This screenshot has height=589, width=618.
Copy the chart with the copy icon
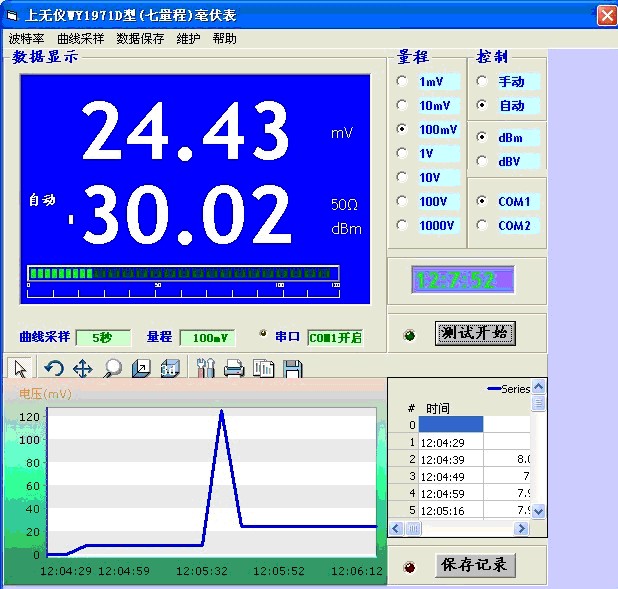263,368
